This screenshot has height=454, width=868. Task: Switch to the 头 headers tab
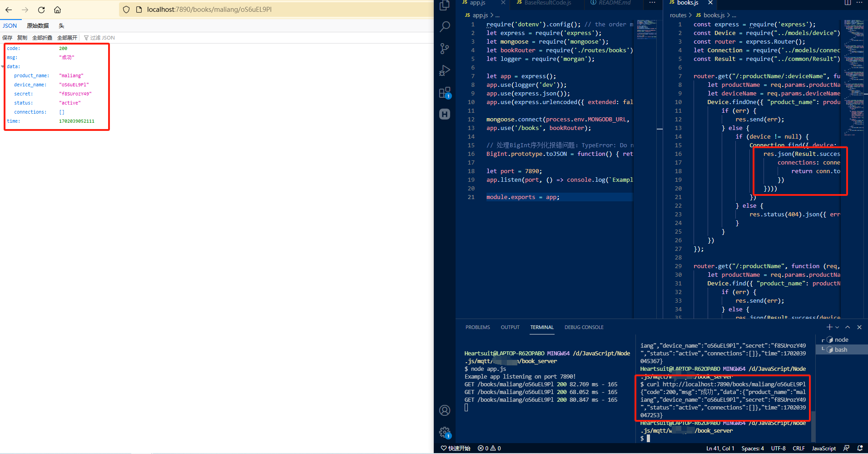coord(61,26)
